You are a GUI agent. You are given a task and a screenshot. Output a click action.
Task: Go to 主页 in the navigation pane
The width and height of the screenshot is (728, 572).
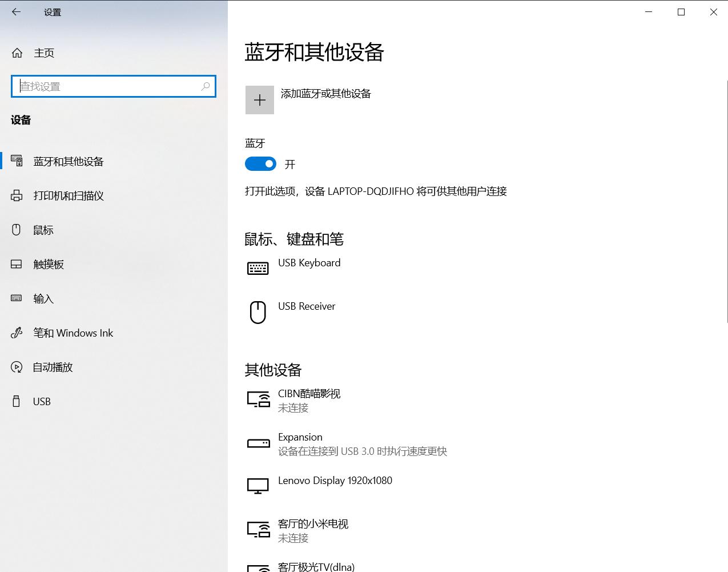pyautogui.click(x=45, y=53)
